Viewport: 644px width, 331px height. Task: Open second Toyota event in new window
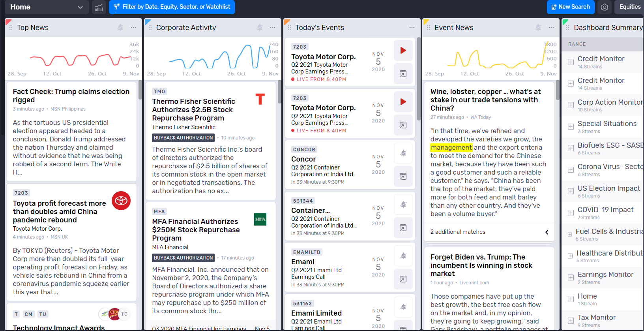click(403, 125)
